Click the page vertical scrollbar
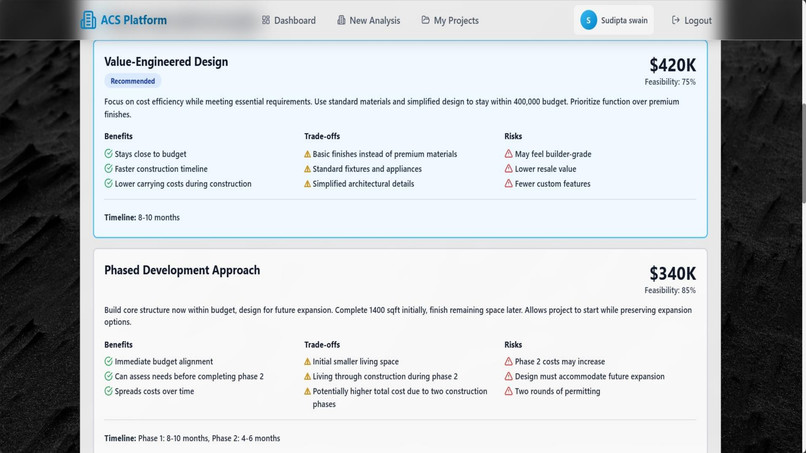Viewport: 806px width, 453px height. click(x=803, y=152)
